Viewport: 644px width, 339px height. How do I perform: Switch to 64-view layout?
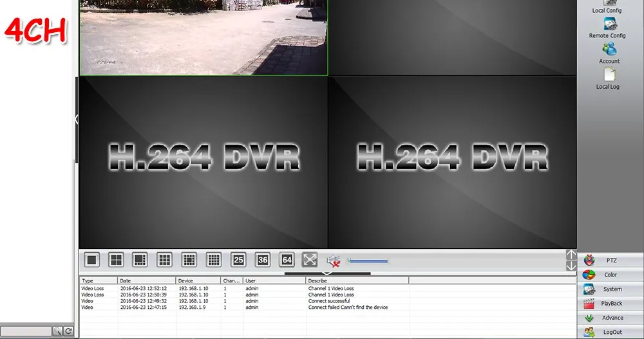(287, 260)
